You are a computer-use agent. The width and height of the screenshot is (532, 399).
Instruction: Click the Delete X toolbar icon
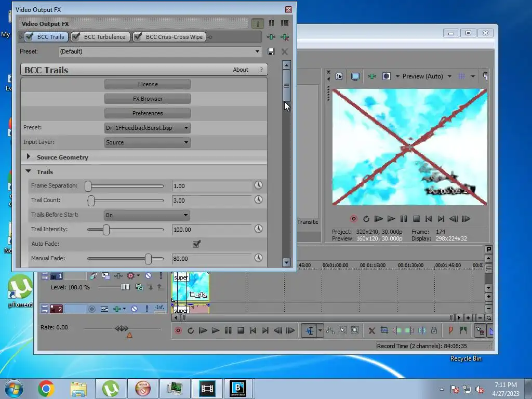pos(372,330)
